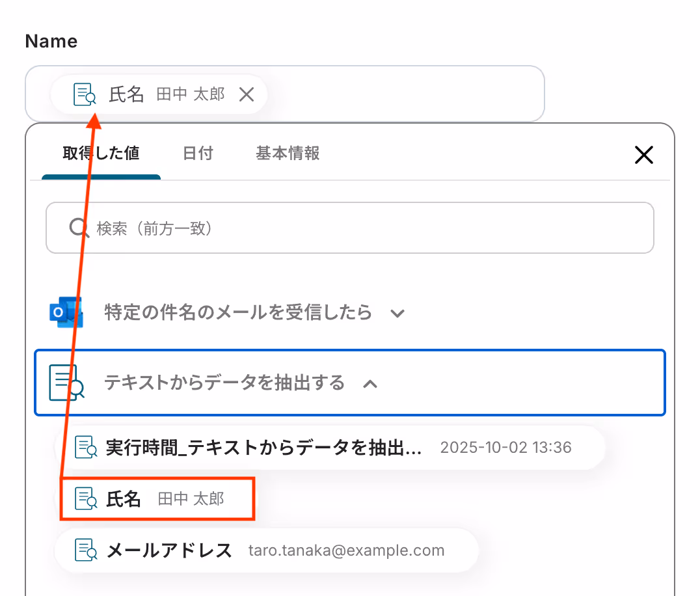Collapse テキストからデータを抽出する section

(x=370, y=383)
